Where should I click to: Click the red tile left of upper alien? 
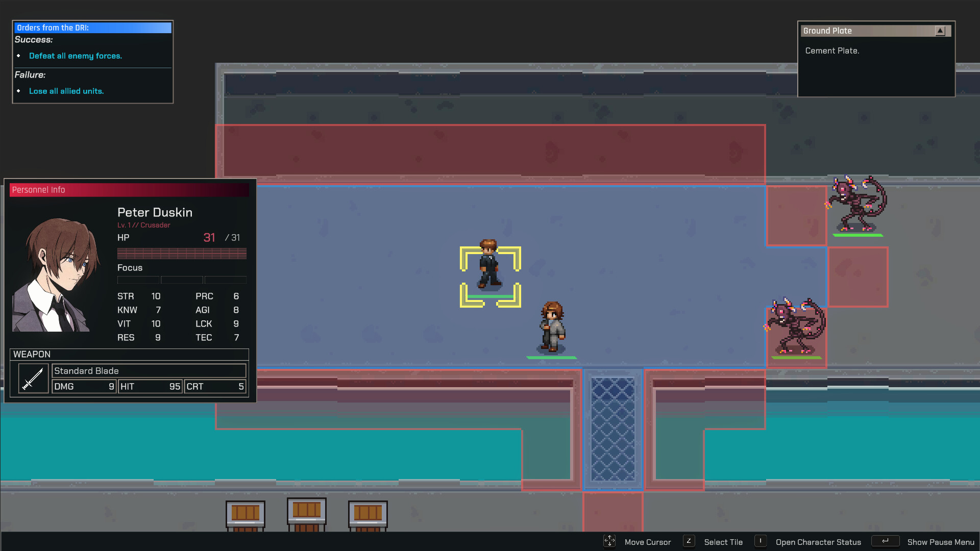click(796, 216)
